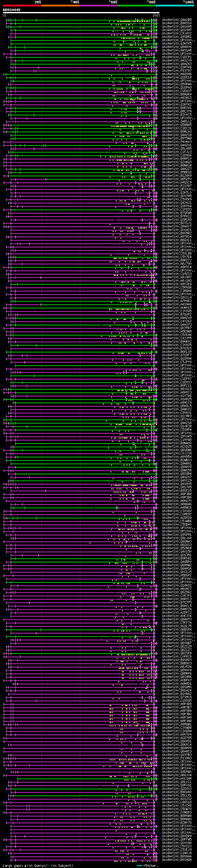Click the UniRef100_C9J4Y2 entry
197x868 pixels.
177,33
